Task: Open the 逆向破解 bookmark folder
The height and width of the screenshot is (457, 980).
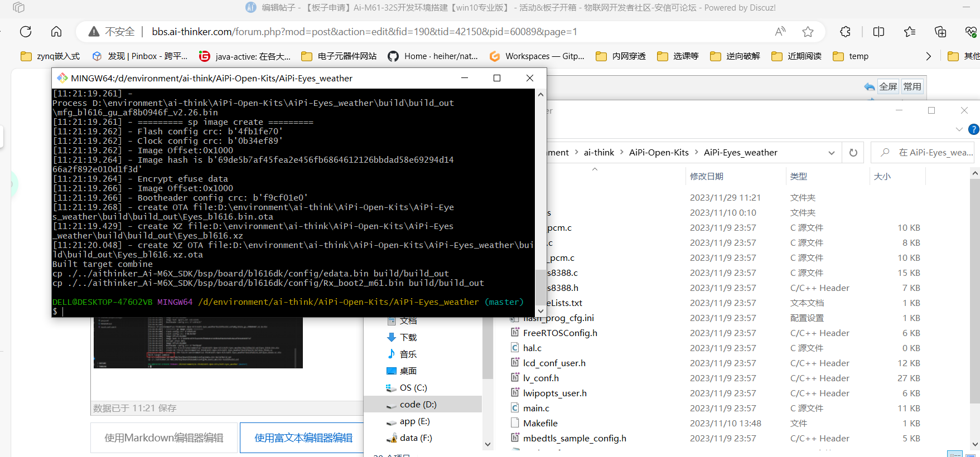Action: click(735, 56)
